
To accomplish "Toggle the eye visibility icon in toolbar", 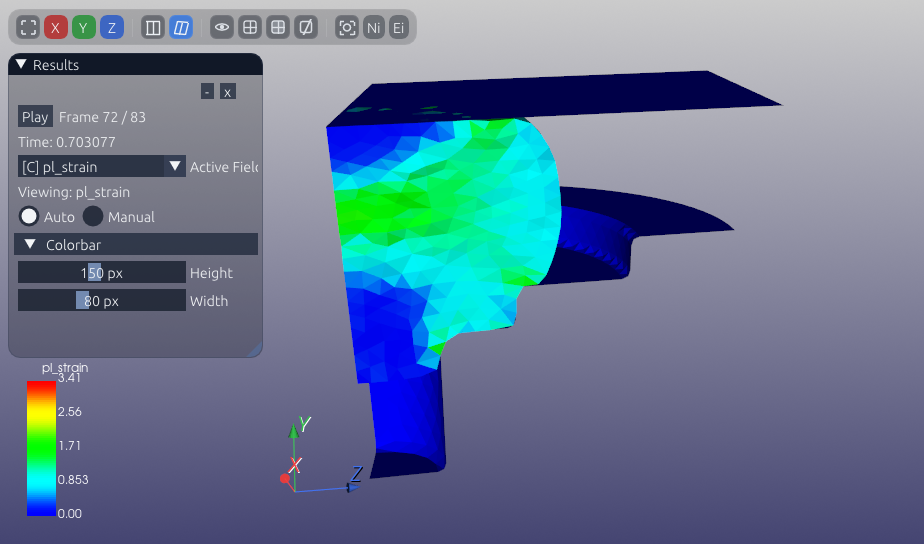I will tap(222, 27).
